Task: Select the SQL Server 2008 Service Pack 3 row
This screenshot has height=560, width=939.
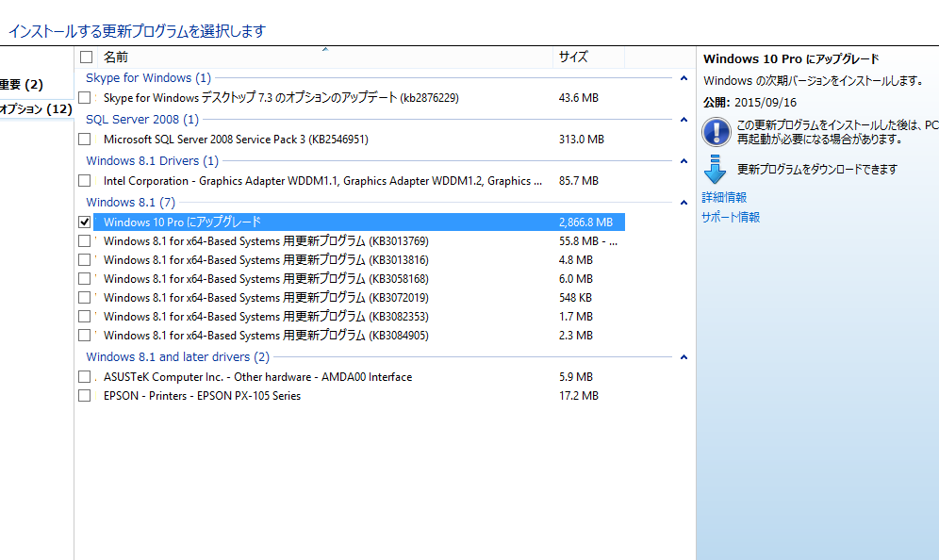Action: [x=358, y=139]
